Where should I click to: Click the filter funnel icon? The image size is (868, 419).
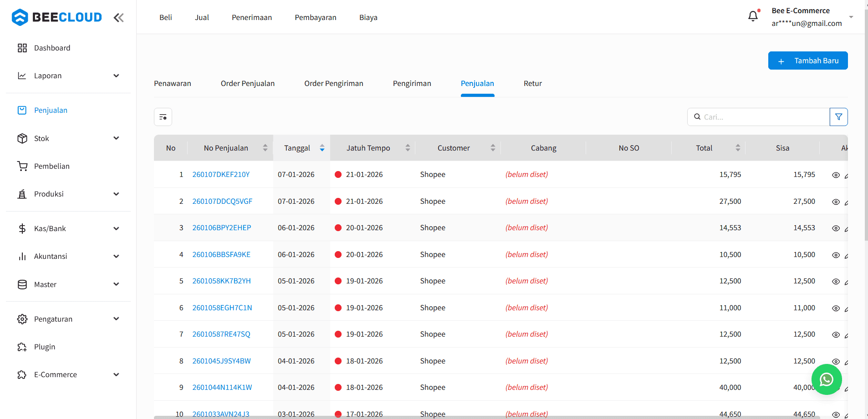click(x=838, y=117)
